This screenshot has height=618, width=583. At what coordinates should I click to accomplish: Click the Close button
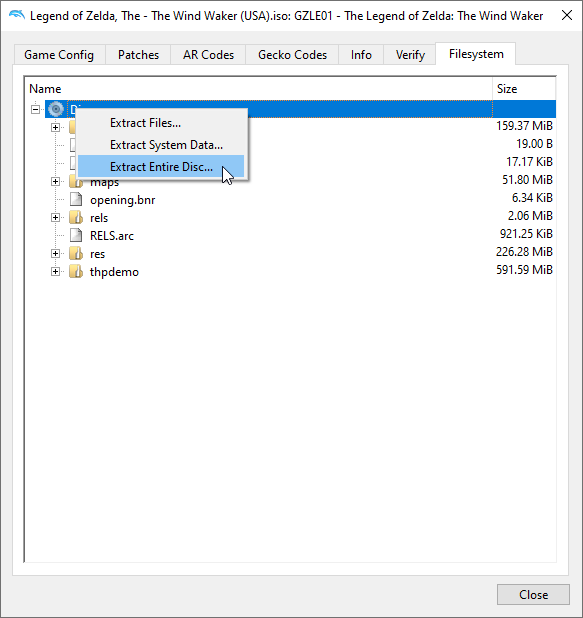[x=533, y=594]
